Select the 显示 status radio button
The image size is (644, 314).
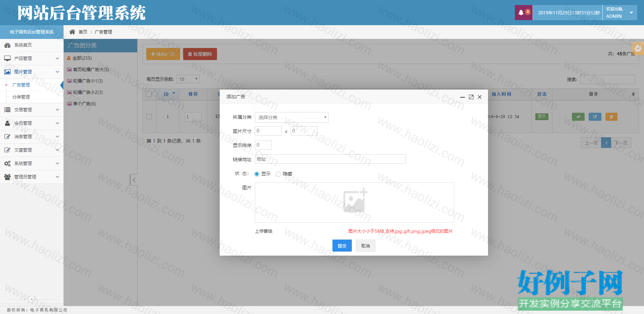click(x=257, y=174)
